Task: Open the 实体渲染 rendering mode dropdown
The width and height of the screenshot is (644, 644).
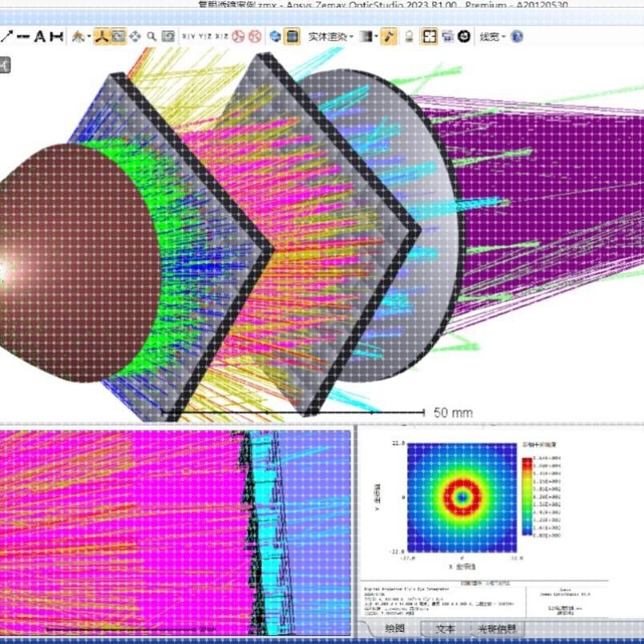Action: click(330, 37)
